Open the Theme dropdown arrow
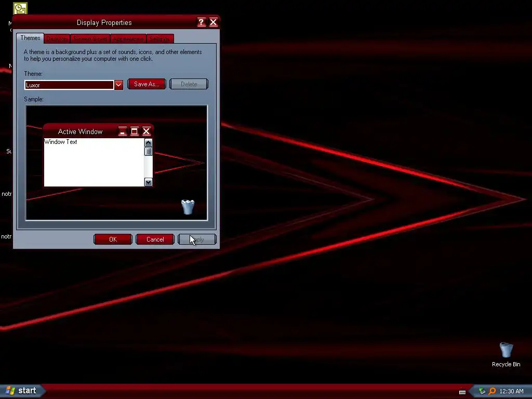The height and width of the screenshot is (399, 532). click(x=118, y=85)
